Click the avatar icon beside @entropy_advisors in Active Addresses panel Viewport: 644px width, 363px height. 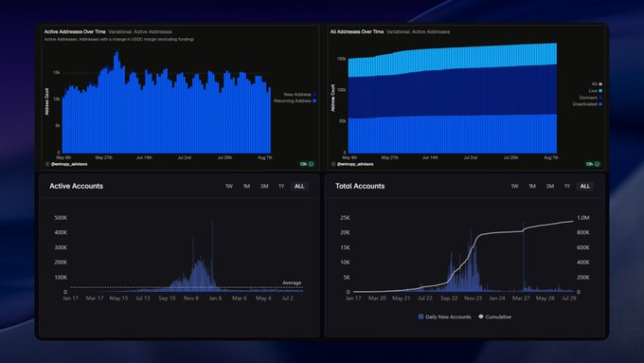(x=46, y=164)
